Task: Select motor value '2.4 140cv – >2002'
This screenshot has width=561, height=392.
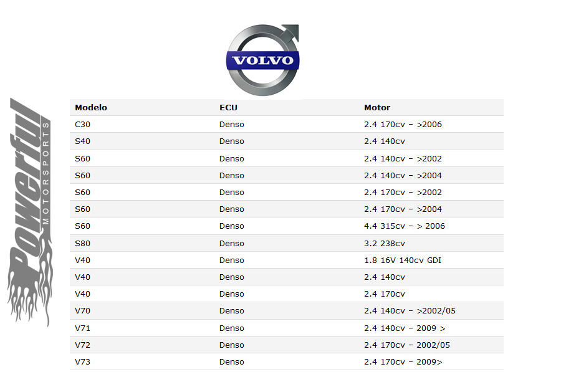Action: tap(403, 159)
